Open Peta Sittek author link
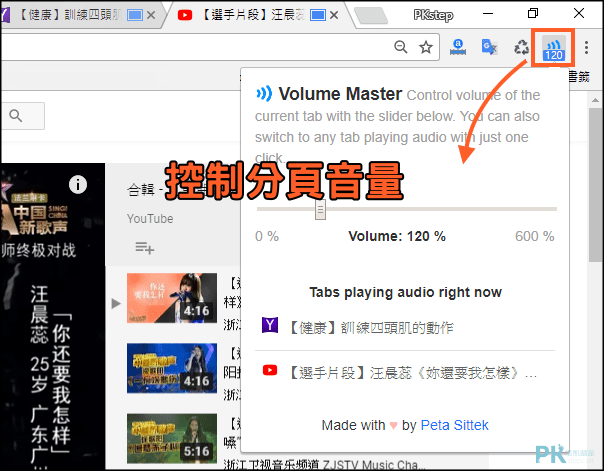Image resolution: width=604 pixels, height=471 pixels. click(x=455, y=425)
